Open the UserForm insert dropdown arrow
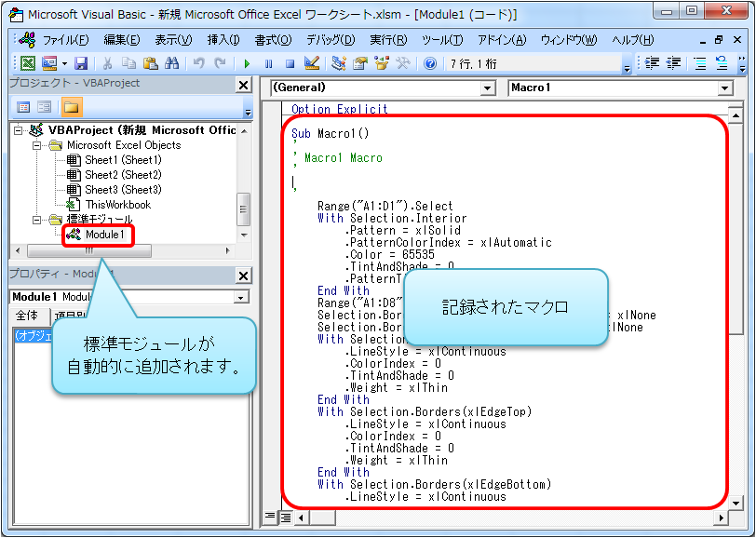Image resolution: width=756 pixels, height=538 pixels. [x=64, y=63]
